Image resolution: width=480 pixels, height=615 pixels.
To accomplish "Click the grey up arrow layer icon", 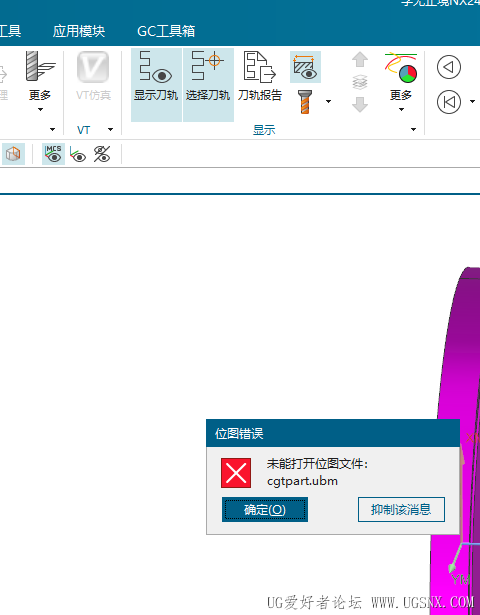I will coord(360,60).
